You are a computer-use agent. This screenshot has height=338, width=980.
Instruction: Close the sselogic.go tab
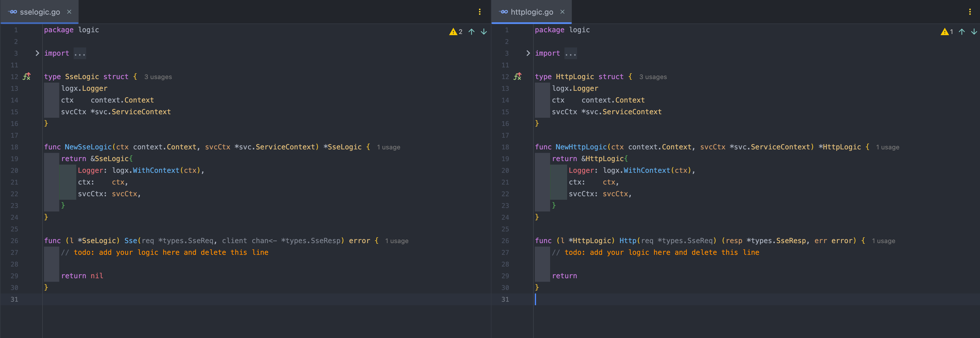[x=69, y=12]
